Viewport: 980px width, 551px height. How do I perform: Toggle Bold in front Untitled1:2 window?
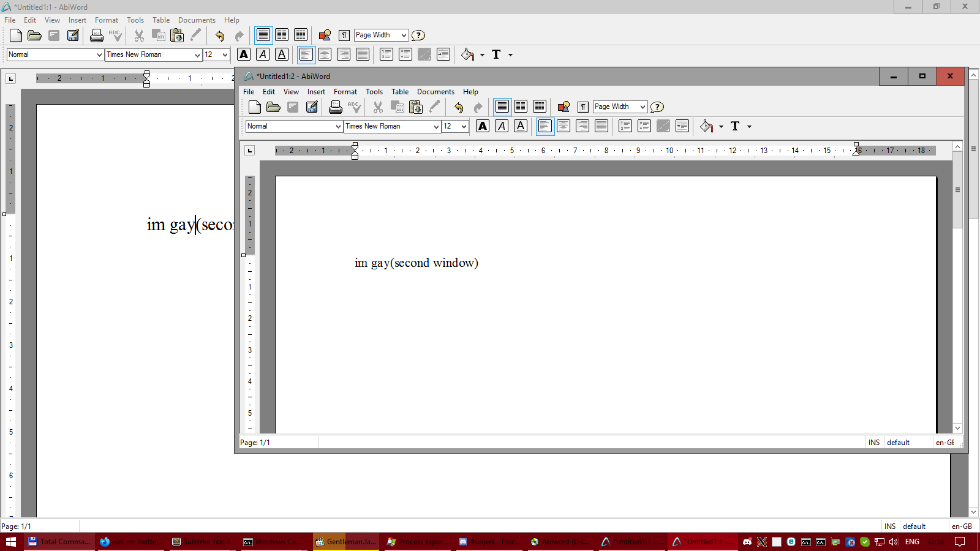coord(483,126)
